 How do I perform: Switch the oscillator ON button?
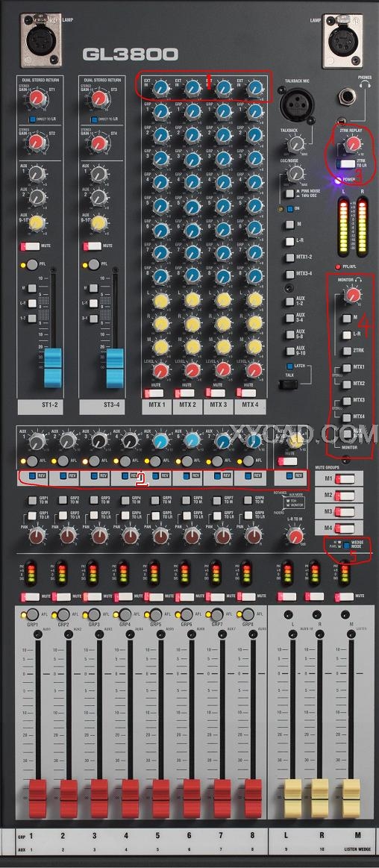(290, 209)
